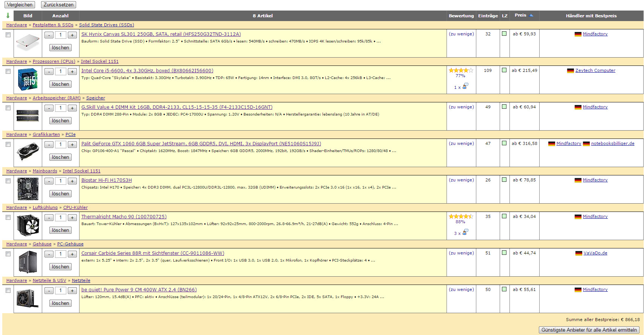Toggle LZ checkbox for Intel Core i5-6600
Viewport: 644px width, 335px height.
[x=504, y=70]
